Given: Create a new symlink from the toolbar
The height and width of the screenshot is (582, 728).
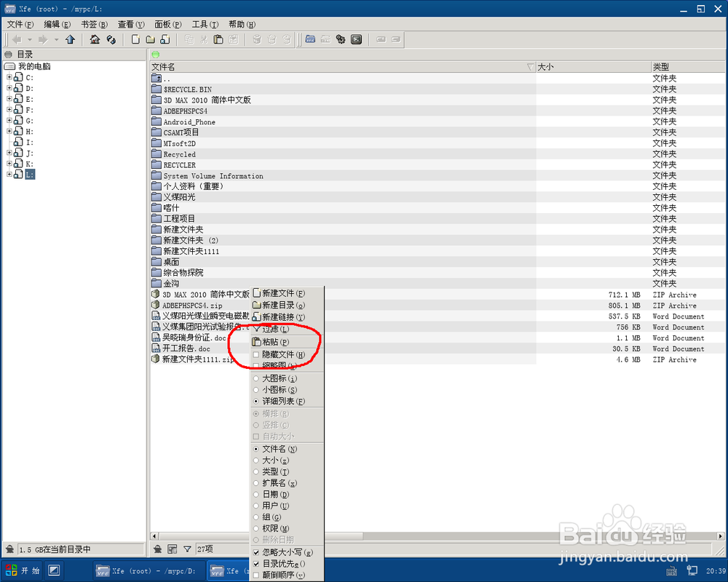Looking at the screenshot, I should pos(165,39).
